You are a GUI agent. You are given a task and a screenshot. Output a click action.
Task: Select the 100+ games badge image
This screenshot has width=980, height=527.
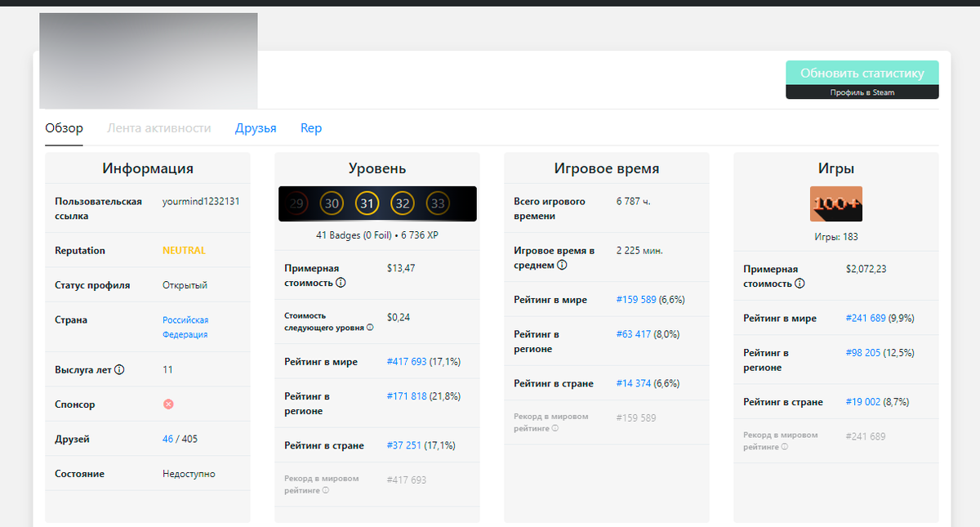pos(835,203)
